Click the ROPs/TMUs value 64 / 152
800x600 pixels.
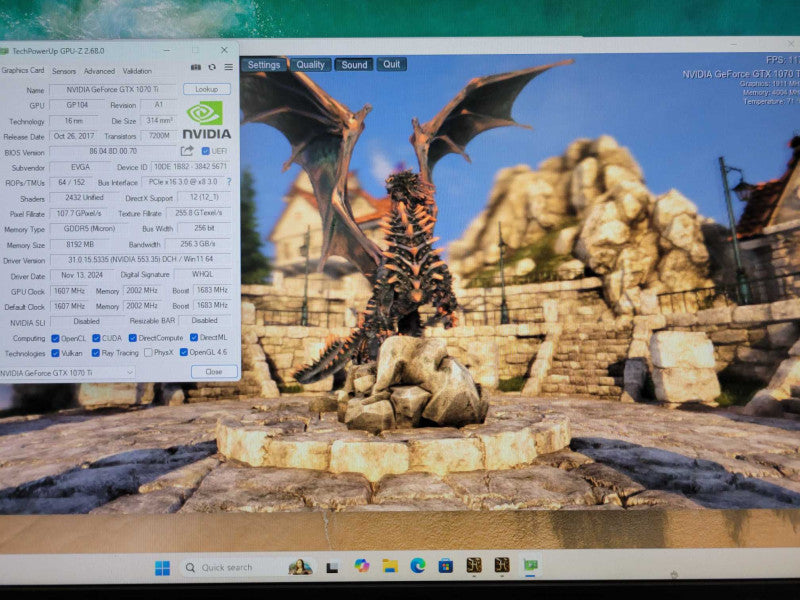71,182
